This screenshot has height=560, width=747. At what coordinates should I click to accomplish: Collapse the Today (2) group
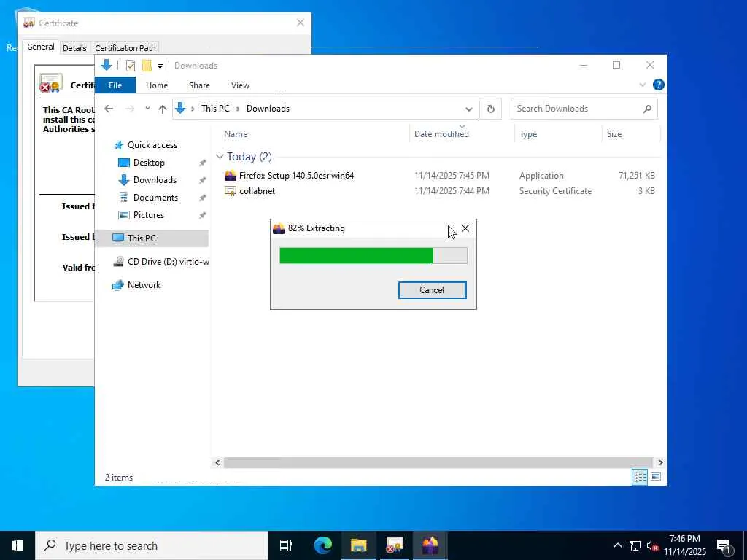pos(220,157)
